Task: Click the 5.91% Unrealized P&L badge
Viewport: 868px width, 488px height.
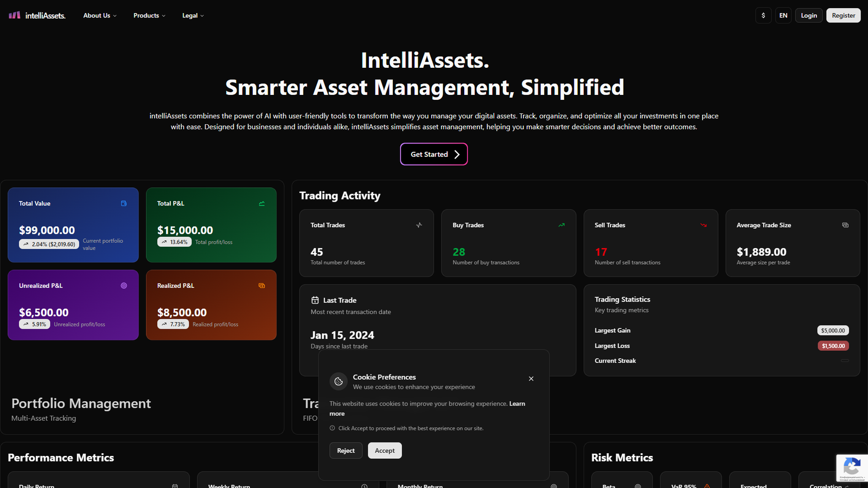Action: (35, 324)
